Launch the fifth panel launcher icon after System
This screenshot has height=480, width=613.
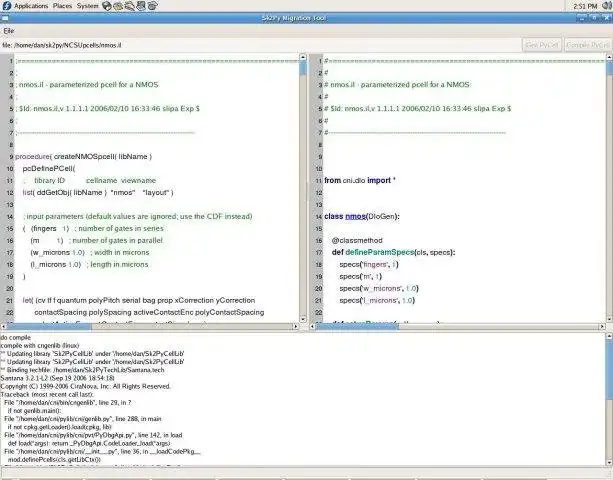point(152,6)
